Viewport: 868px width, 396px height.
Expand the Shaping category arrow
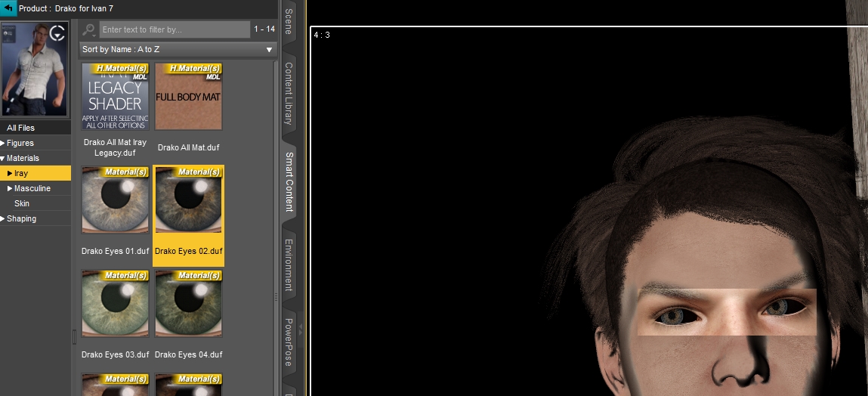(3, 218)
